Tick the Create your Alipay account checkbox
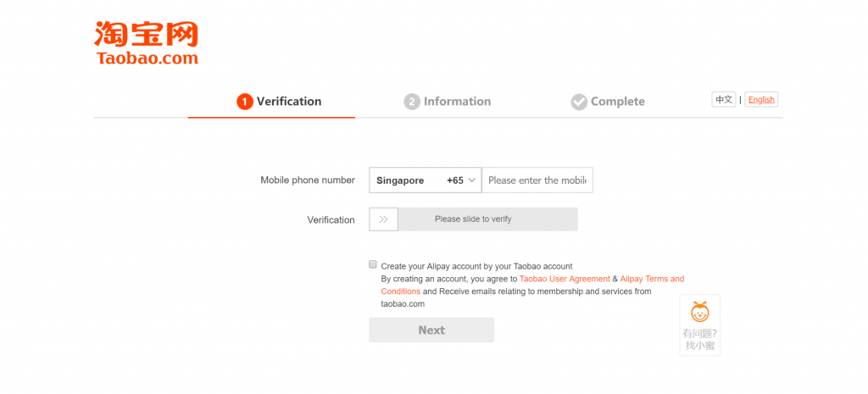The width and height of the screenshot is (868, 394). (373, 264)
